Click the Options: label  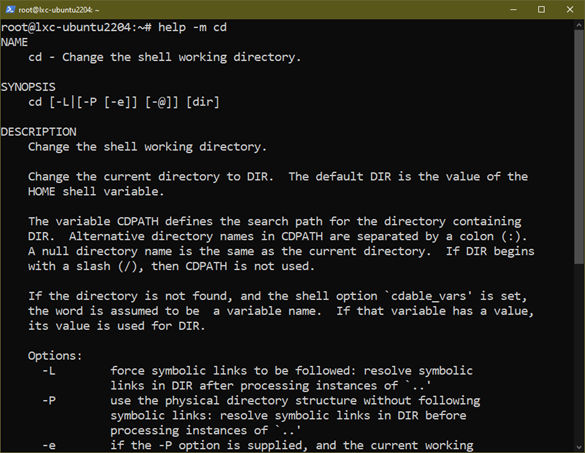(55, 356)
